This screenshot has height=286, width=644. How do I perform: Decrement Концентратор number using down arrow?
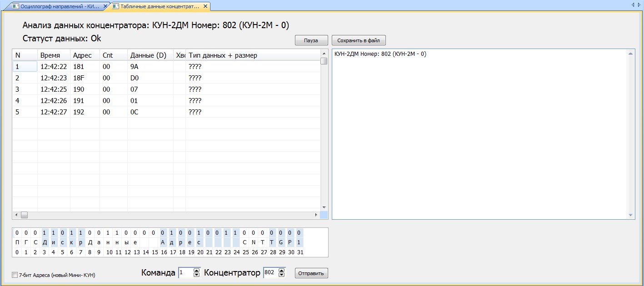281,275
